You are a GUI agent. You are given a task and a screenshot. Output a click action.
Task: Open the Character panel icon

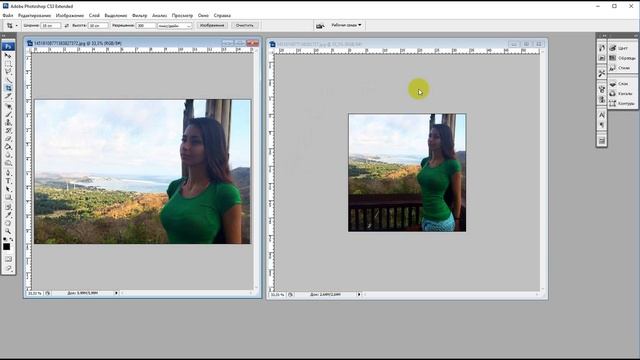tap(602, 115)
